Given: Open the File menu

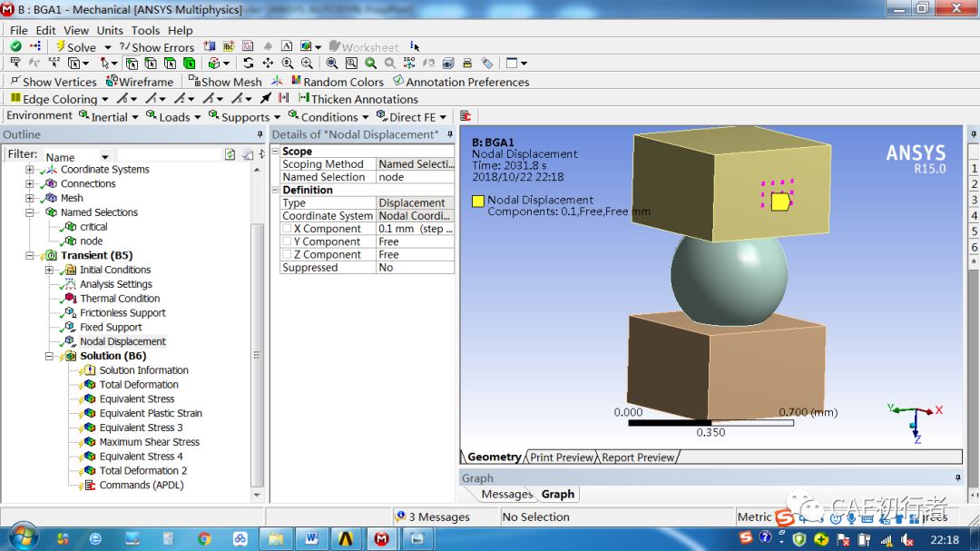Looking at the screenshot, I should click(x=18, y=30).
